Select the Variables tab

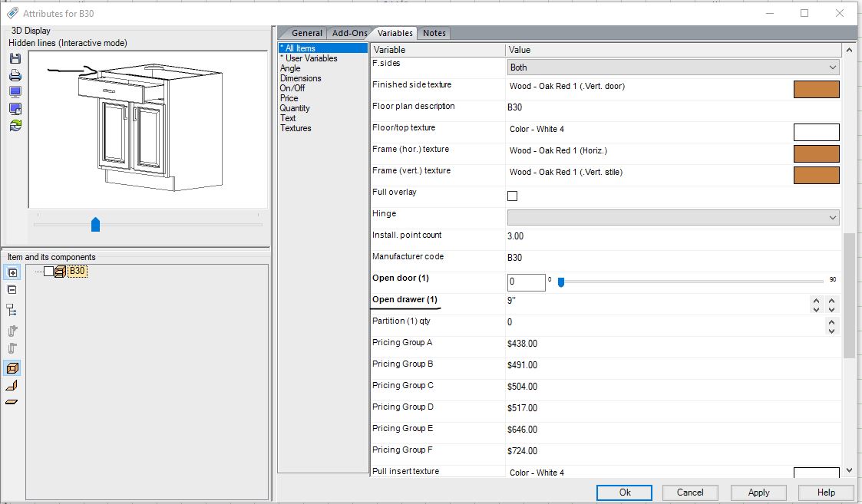pyautogui.click(x=395, y=33)
